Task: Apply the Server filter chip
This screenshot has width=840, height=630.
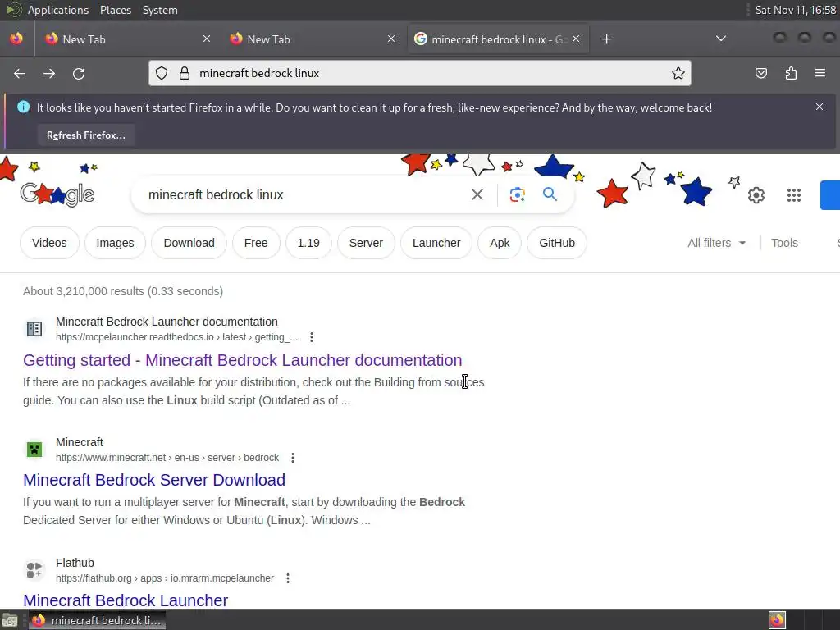Action: 366,243
